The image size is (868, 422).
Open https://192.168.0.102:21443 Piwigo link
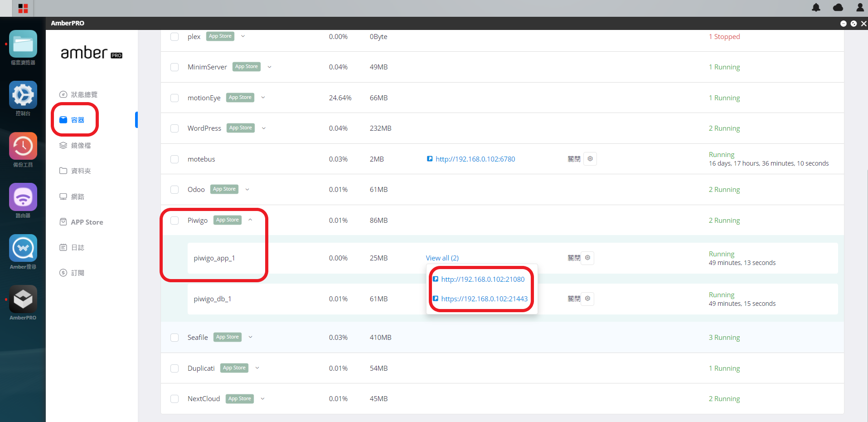[484, 299]
